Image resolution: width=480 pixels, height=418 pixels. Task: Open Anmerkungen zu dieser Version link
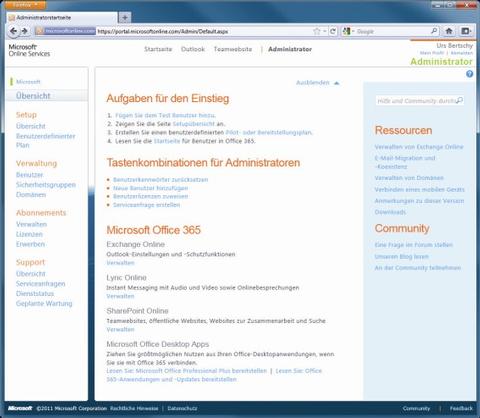tap(419, 201)
